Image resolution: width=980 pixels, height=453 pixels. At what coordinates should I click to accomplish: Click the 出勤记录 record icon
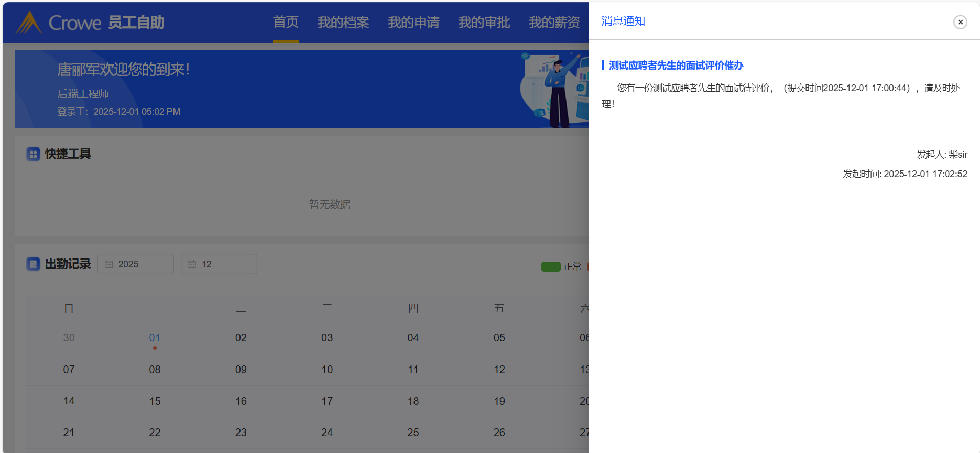coord(33,264)
